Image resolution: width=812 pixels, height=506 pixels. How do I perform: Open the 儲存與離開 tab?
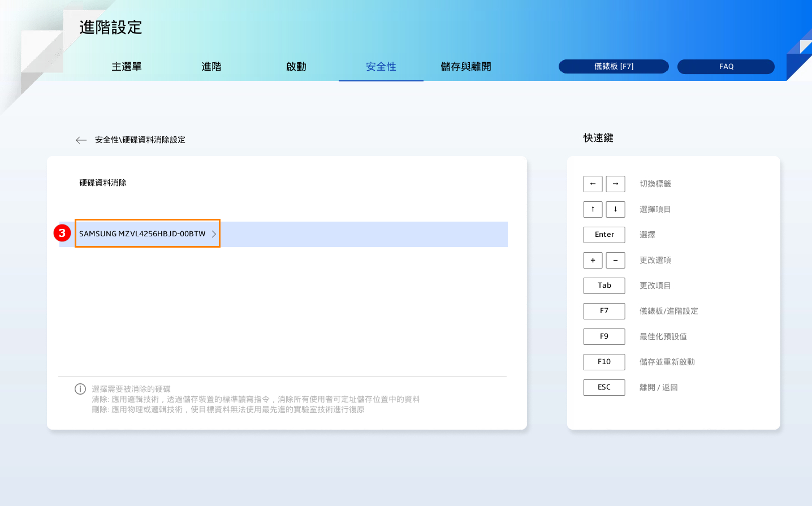click(x=466, y=67)
